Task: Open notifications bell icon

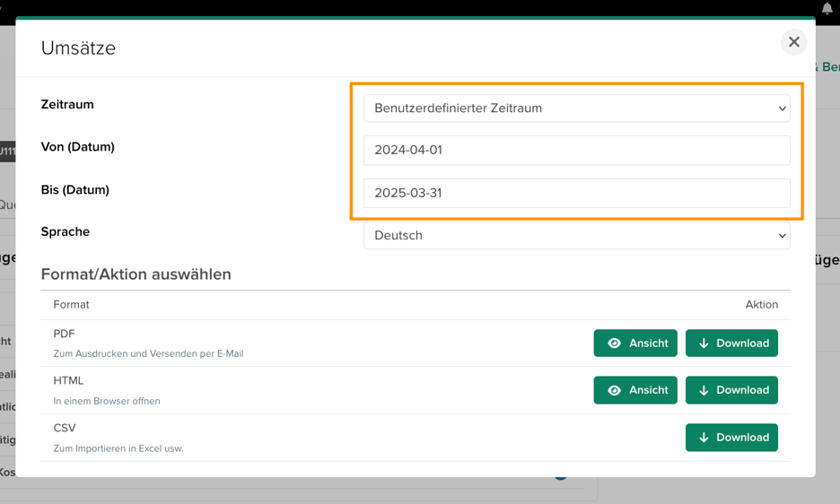Action: pos(827,8)
